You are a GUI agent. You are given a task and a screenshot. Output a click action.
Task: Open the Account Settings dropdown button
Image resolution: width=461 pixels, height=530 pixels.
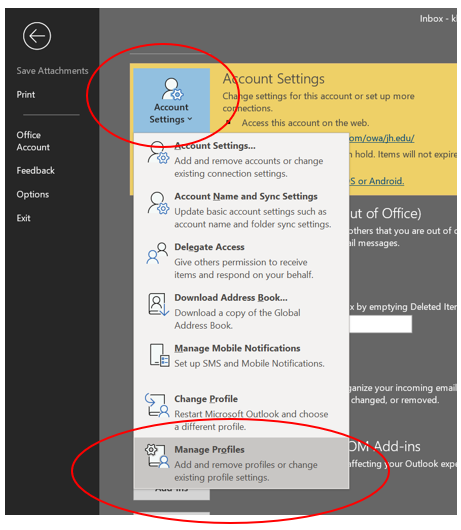[171, 100]
